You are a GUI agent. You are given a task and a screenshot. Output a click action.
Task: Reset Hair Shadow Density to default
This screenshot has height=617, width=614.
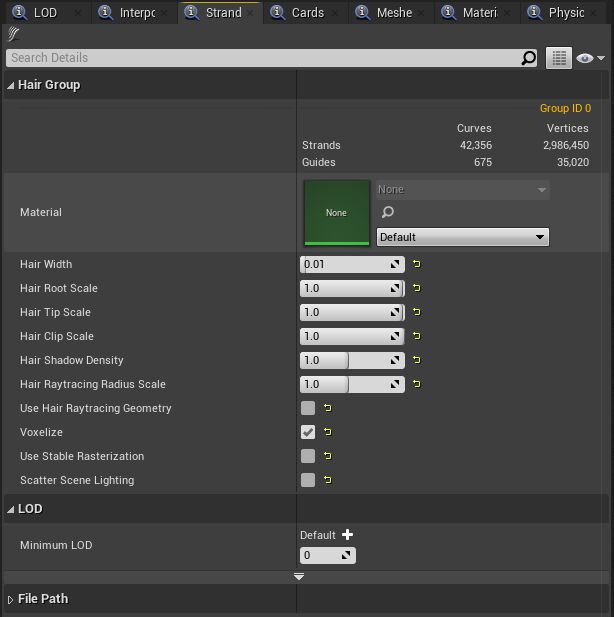pyautogui.click(x=417, y=361)
